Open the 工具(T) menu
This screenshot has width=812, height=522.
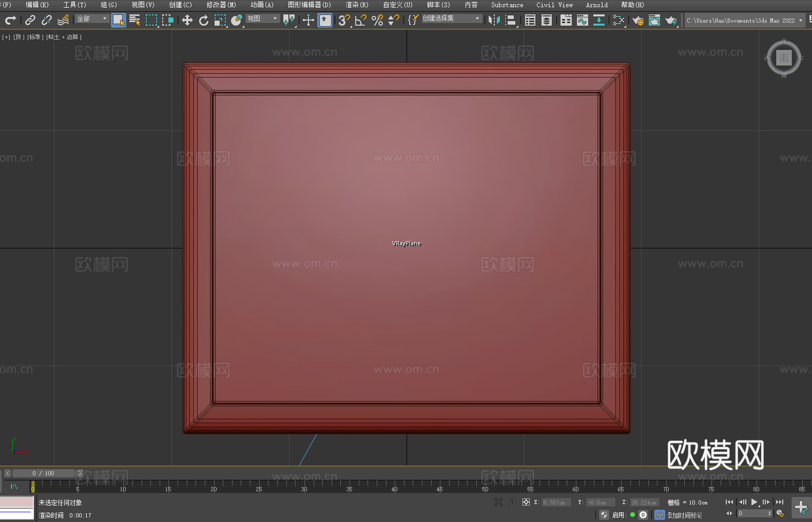75,5
